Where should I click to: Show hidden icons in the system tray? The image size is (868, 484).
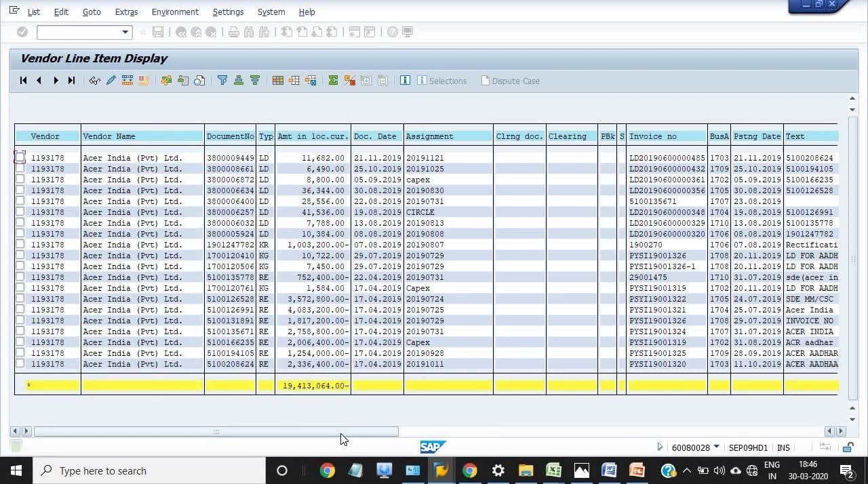coord(686,470)
